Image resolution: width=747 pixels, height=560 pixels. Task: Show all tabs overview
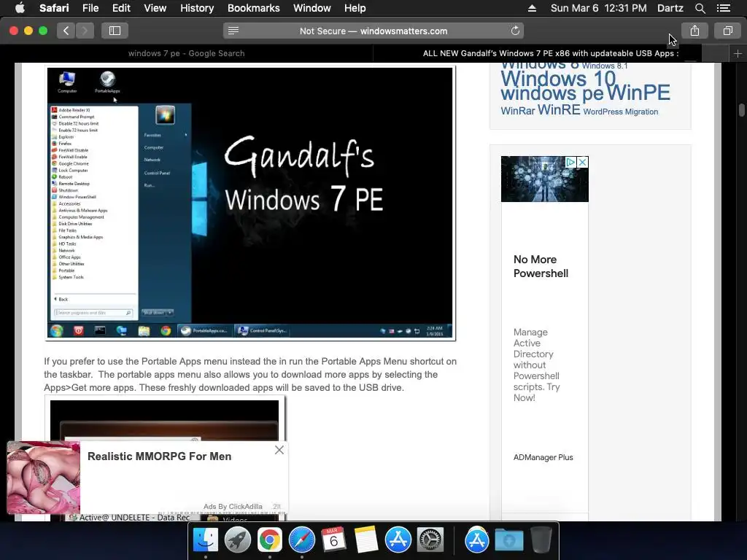[x=727, y=31]
